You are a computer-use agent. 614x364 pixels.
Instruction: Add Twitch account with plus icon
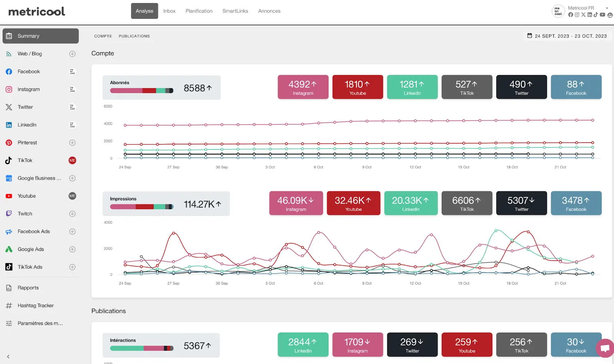[x=72, y=214]
